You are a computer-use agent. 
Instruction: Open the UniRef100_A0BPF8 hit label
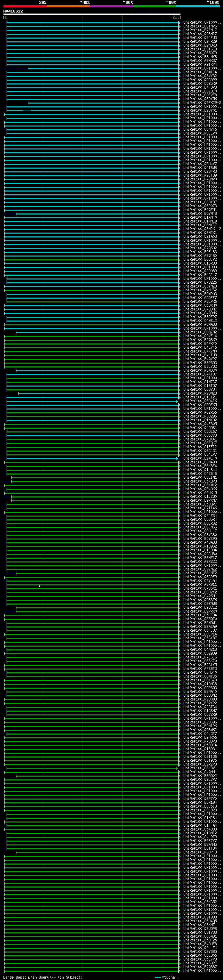[x=200, y=852]
